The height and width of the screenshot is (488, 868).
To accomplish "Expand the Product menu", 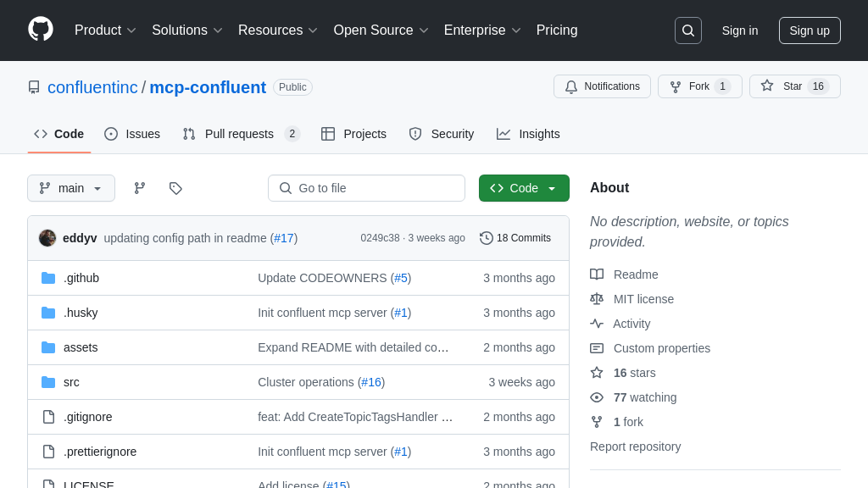I will (105, 30).
